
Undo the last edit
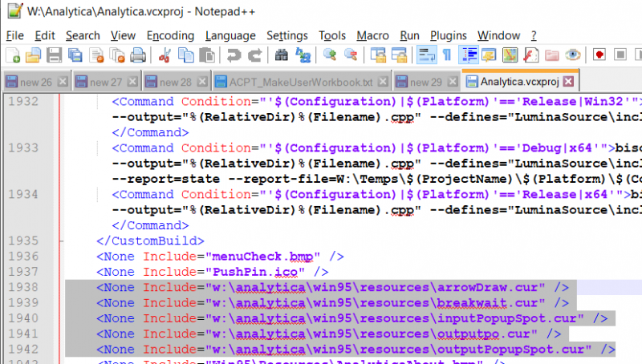(234, 55)
